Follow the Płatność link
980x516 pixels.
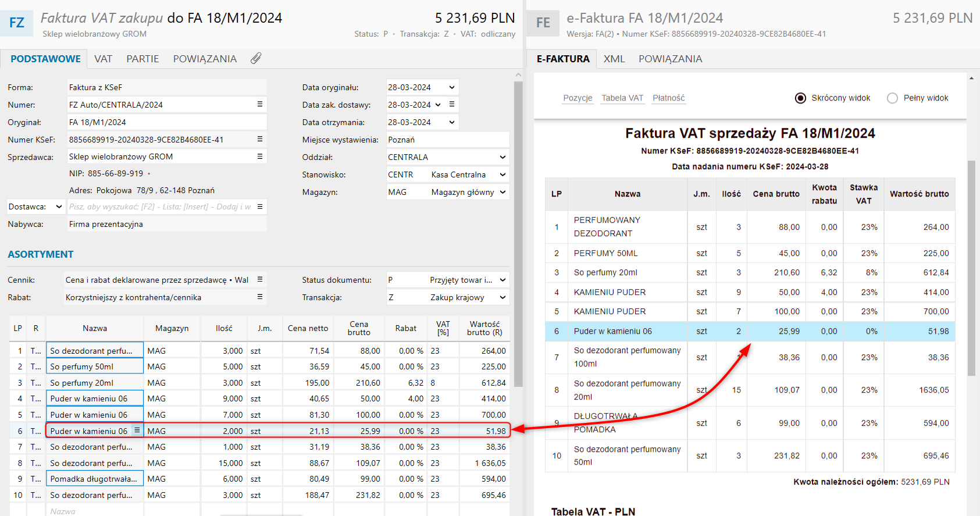point(668,98)
